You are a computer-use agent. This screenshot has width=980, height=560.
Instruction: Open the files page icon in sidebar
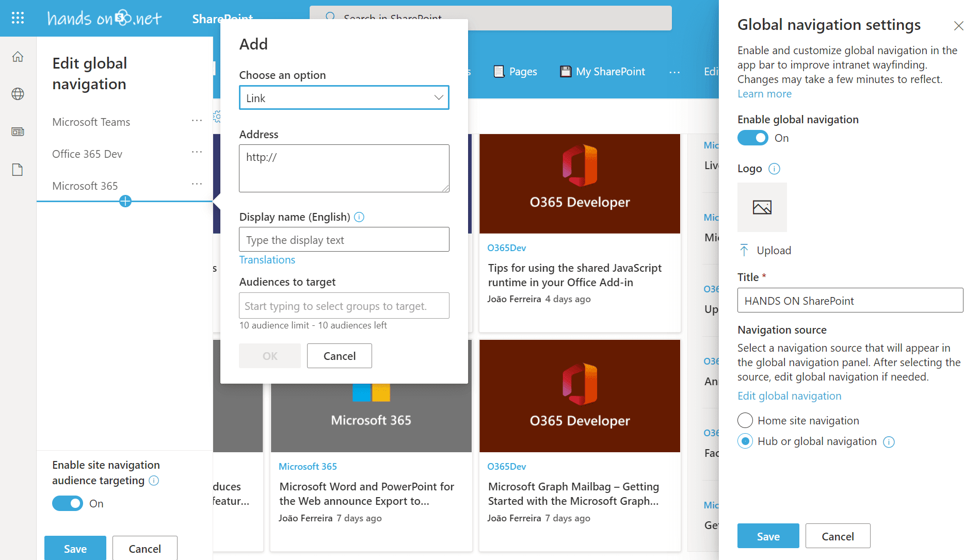[18, 170]
